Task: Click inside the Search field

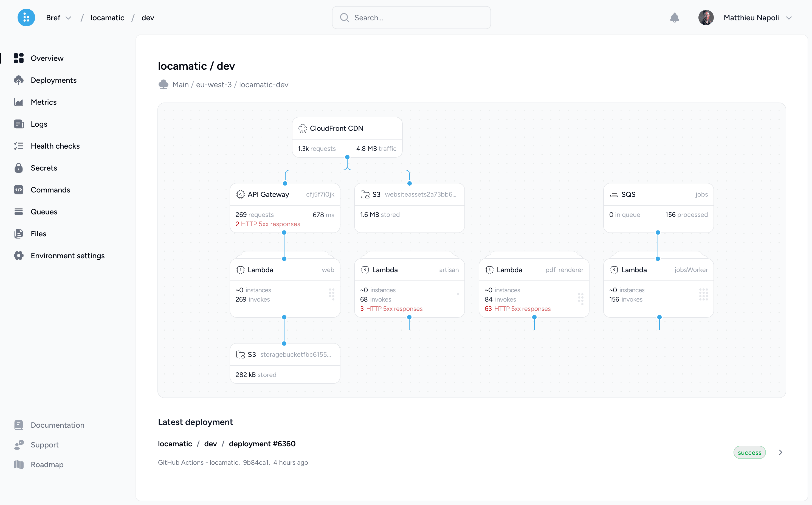Action: (x=411, y=17)
